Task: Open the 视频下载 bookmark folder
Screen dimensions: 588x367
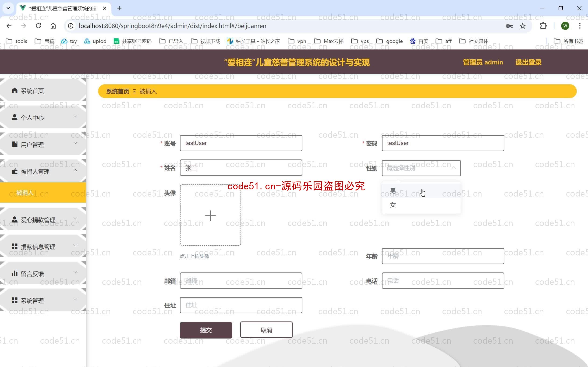Action: [205, 41]
